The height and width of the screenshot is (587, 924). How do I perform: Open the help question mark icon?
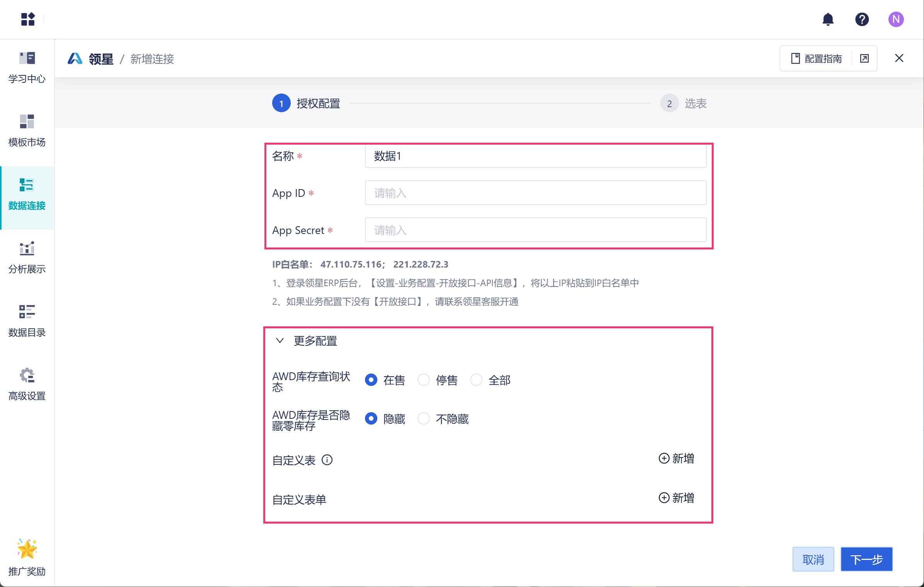[x=862, y=19]
